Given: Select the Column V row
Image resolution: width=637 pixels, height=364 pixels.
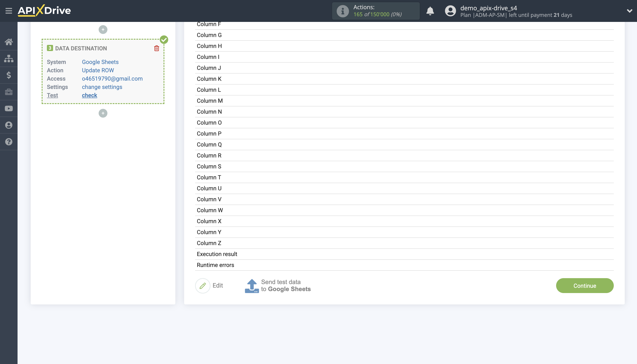Looking at the screenshot, I should pyautogui.click(x=404, y=199).
